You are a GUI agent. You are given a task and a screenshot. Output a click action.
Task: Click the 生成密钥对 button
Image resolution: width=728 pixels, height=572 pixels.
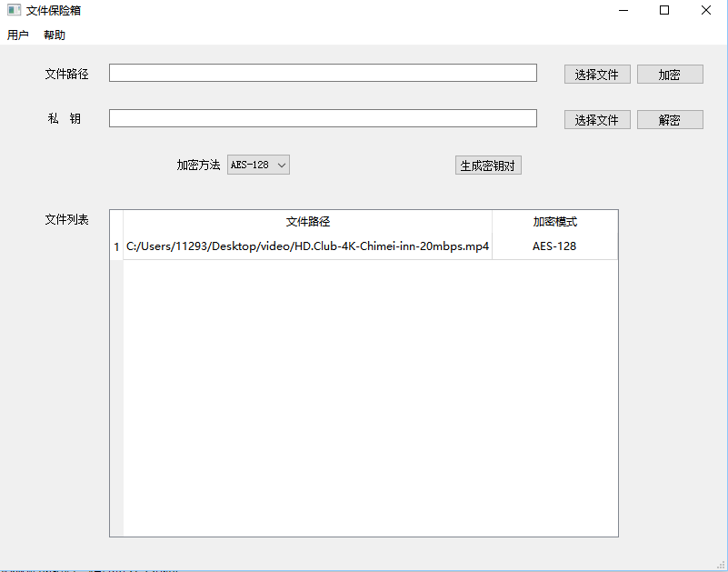point(488,166)
